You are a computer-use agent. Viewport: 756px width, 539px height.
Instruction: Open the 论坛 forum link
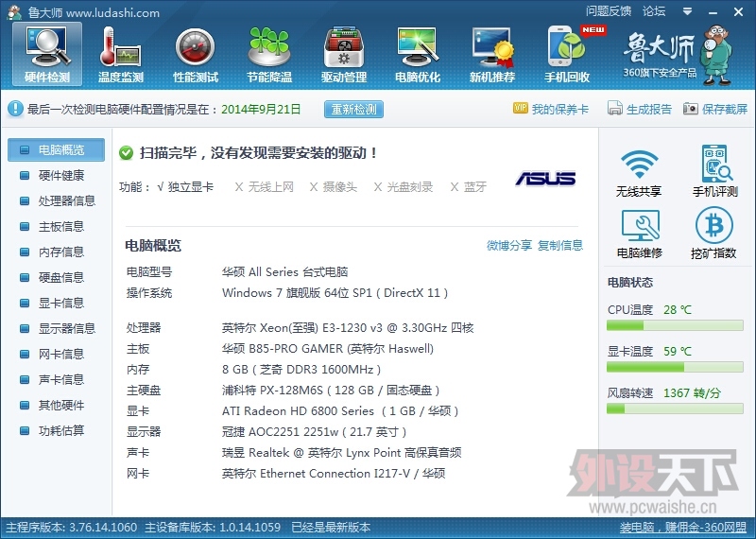point(654,10)
